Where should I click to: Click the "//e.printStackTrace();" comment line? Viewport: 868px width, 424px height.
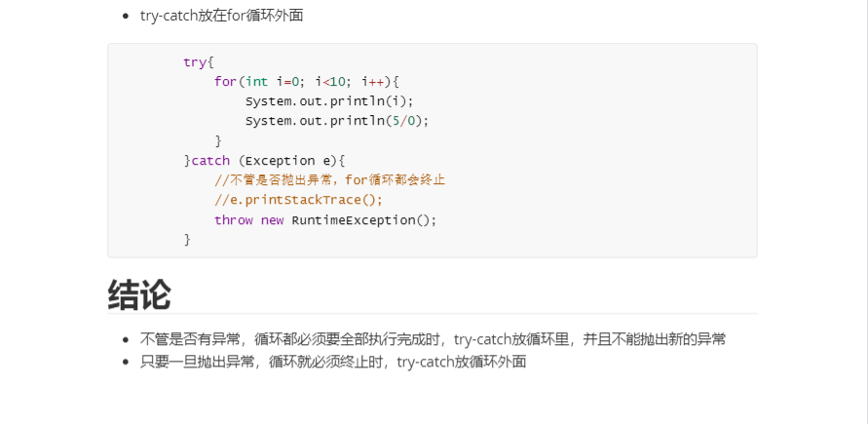click(x=298, y=200)
